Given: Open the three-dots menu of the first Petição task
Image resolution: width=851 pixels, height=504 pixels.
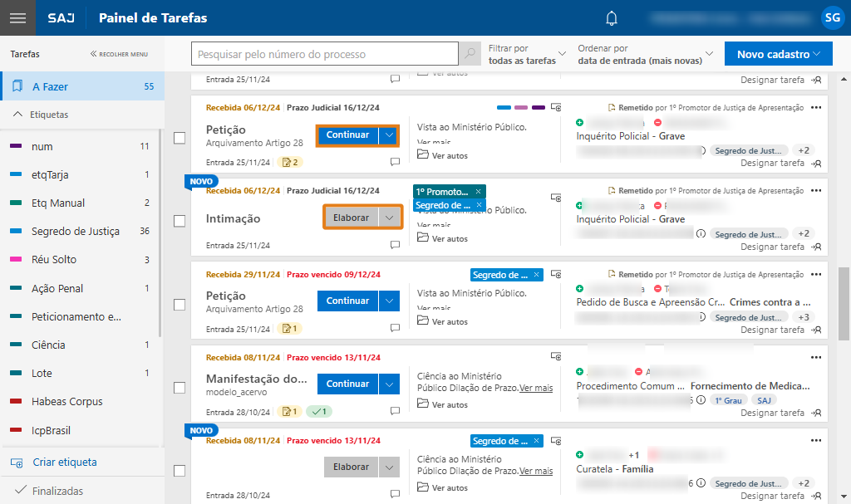Looking at the screenshot, I should pyautogui.click(x=815, y=107).
